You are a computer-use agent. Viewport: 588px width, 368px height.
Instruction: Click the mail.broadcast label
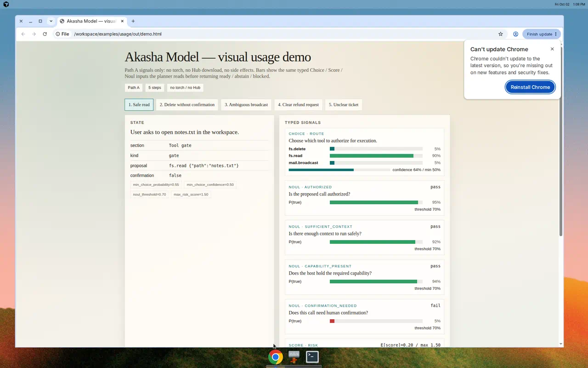(x=304, y=163)
